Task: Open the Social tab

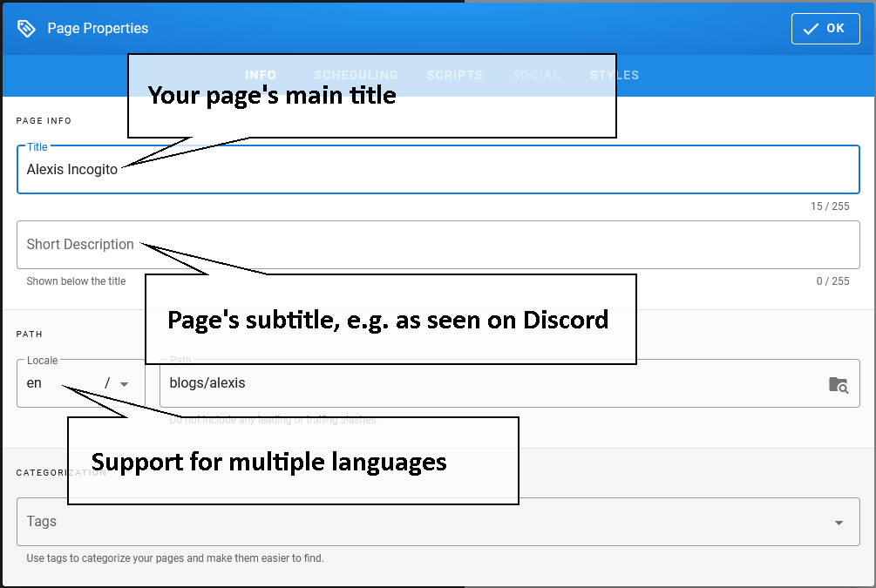Action: (536, 75)
